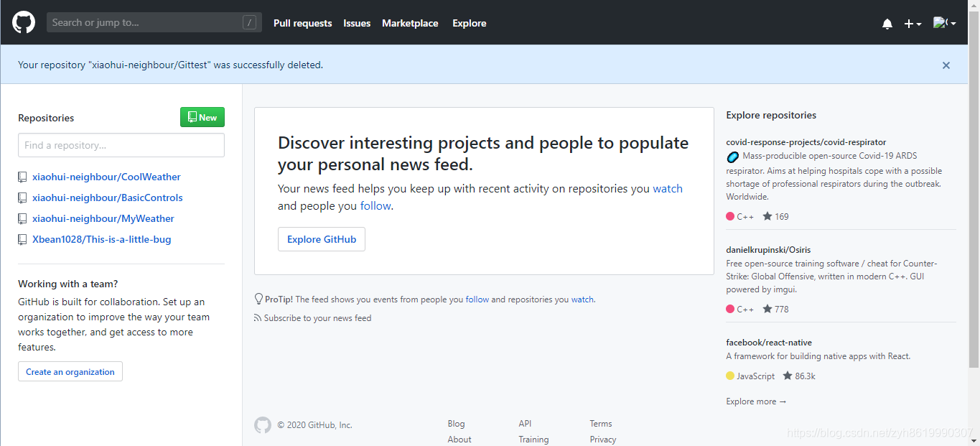Viewport: 980px width, 446px height.
Task: Click the ProTip lightbulb icon
Action: [258, 299]
